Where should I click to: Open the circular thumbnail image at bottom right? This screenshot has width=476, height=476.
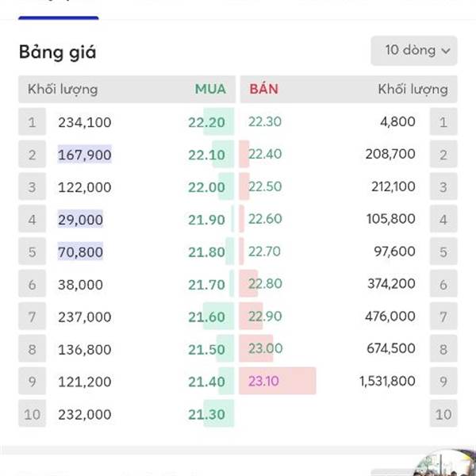pyautogui.click(x=445, y=464)
